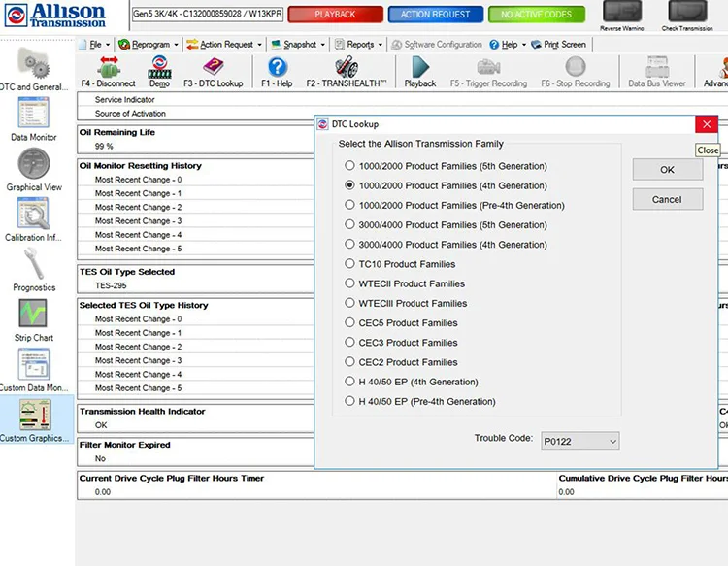
Task: Click the Gen5 3K/4K transmission ID field
Action: click(208, 14)
